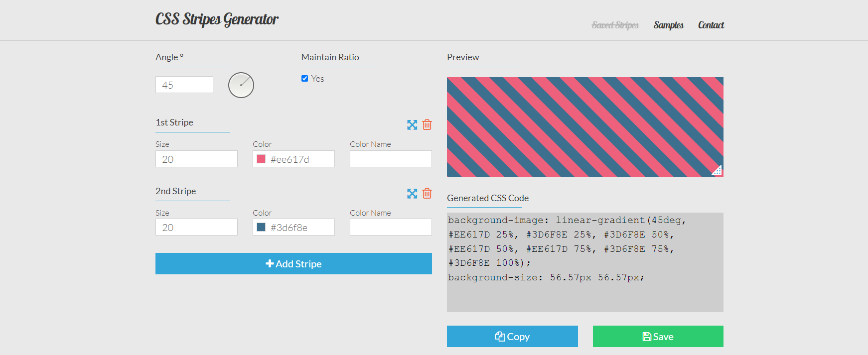Copy the generated CSS code
Viewport: 868px width, 355px height.
tap(512, 337)
